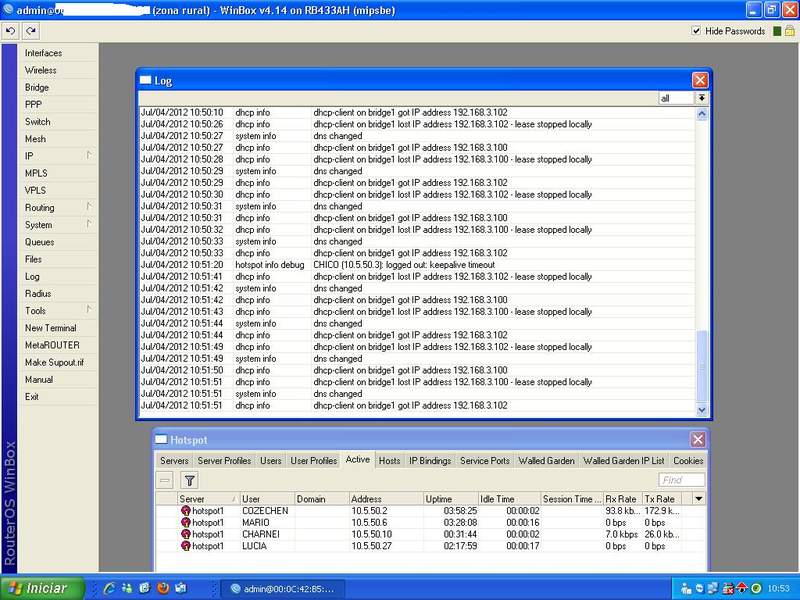
Task: Open the Manual sidebar entry
Action: coord(39,380)
